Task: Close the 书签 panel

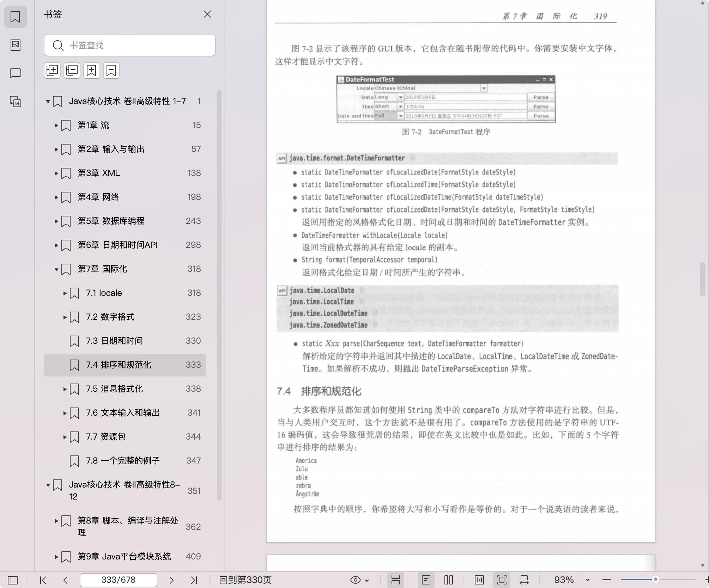Action: pos(207,14)
